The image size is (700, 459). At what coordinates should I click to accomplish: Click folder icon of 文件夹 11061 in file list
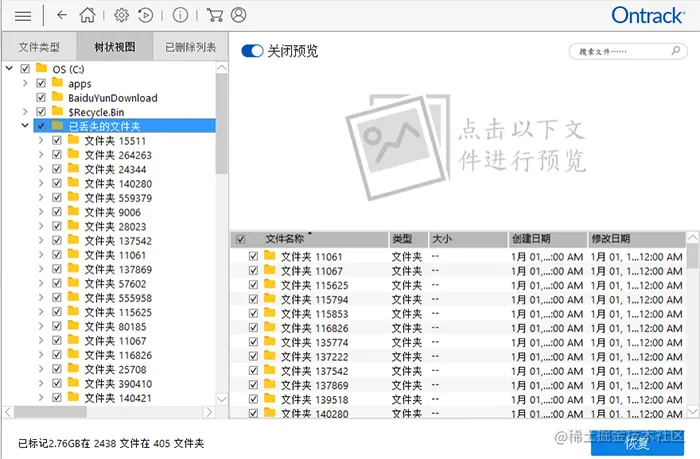click(270, 255)
